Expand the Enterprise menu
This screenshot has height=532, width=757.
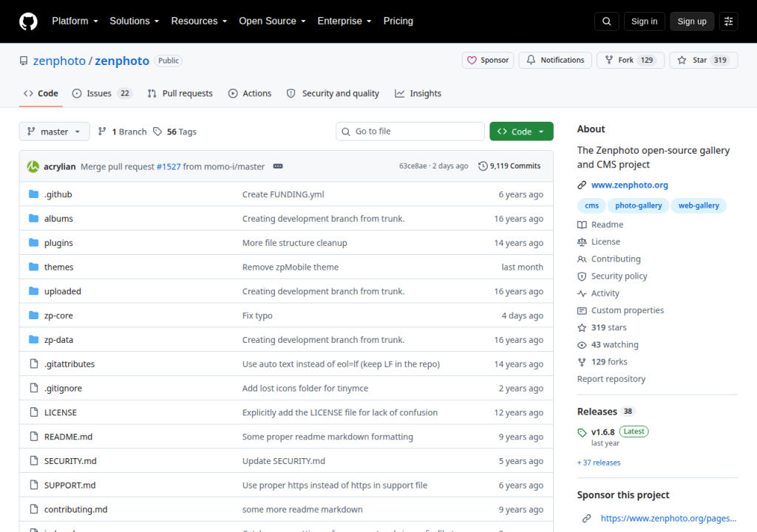[x=344, y=21]
